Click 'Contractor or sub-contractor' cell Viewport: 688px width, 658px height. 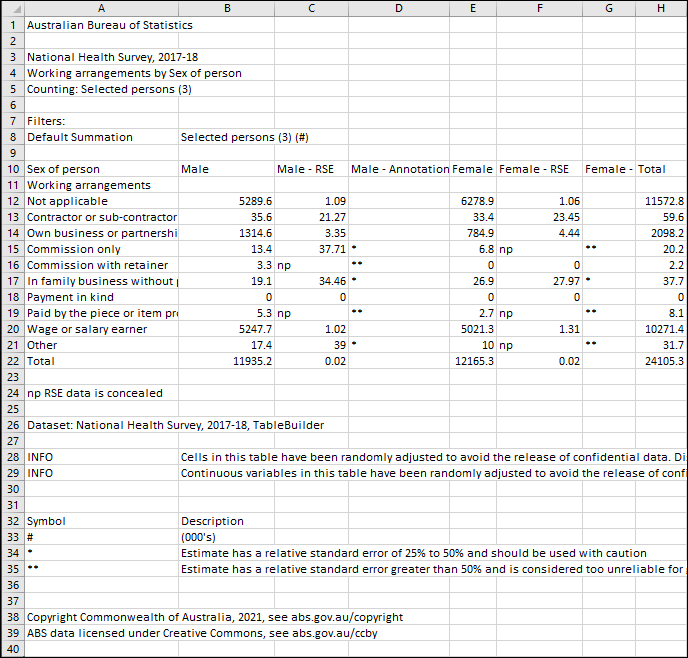pos(102,217)
